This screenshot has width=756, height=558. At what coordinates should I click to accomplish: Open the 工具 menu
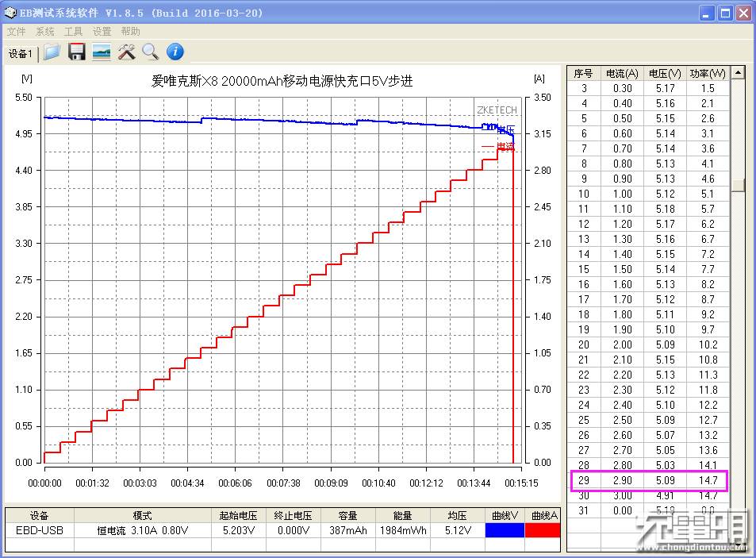pos(73,31)
